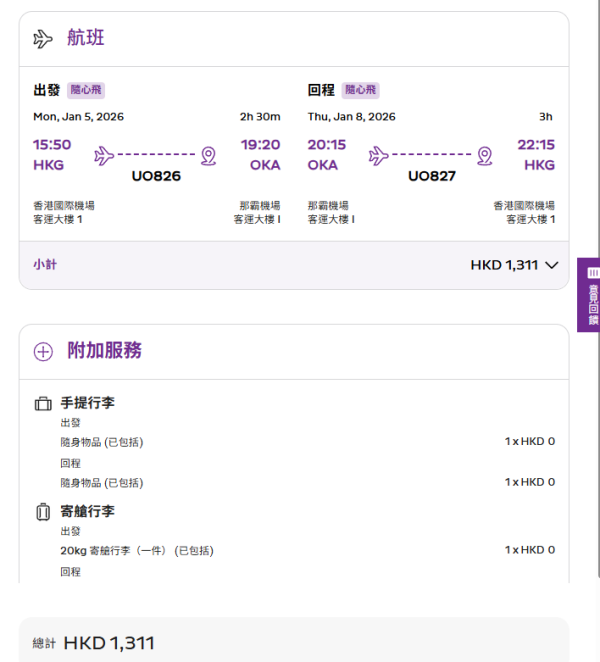Click flight number UO826
The height and width of the screenshot is (662, 600).
pyautogui.click(x=156, y=176)
